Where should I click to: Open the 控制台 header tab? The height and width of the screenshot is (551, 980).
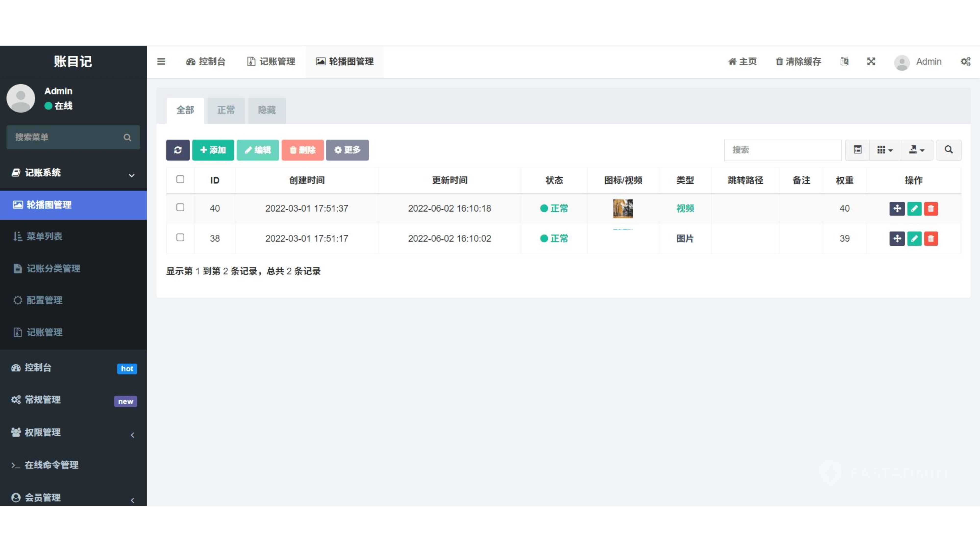206,62
